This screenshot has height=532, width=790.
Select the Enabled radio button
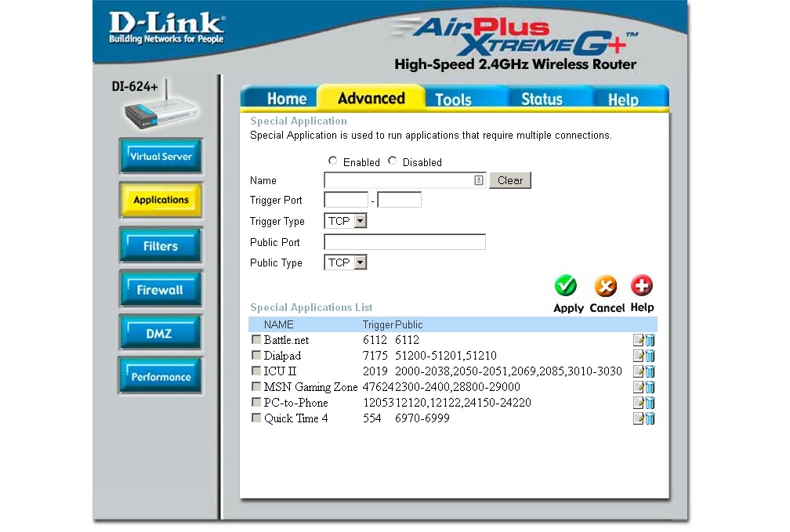pyautogui.click(x=332, y=161)
